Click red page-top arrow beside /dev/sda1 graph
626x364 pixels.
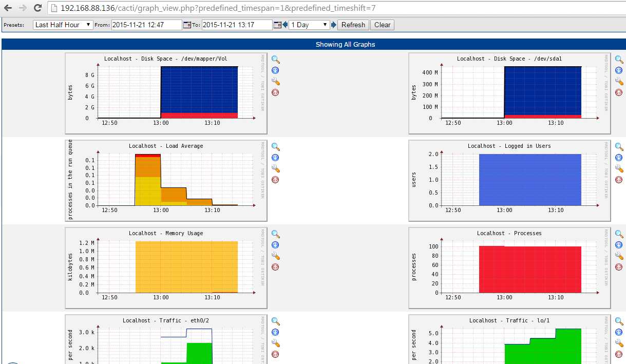(619, 92)
